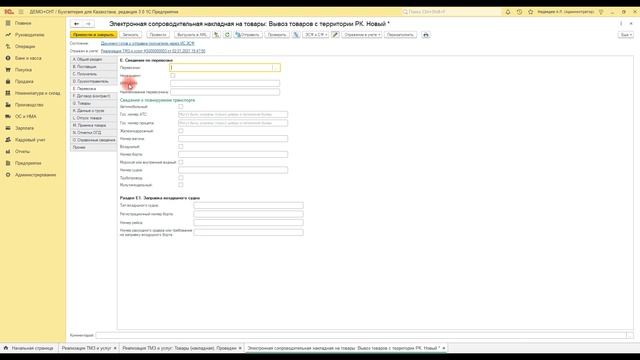
Task: Click the search box in title bar
Action: point(451,12)
